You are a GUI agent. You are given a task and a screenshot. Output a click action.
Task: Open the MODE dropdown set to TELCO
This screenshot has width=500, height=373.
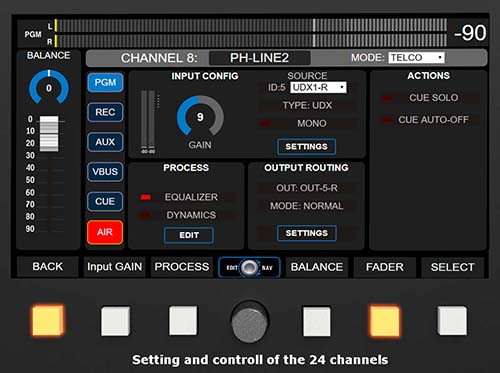tap(416, 58)
